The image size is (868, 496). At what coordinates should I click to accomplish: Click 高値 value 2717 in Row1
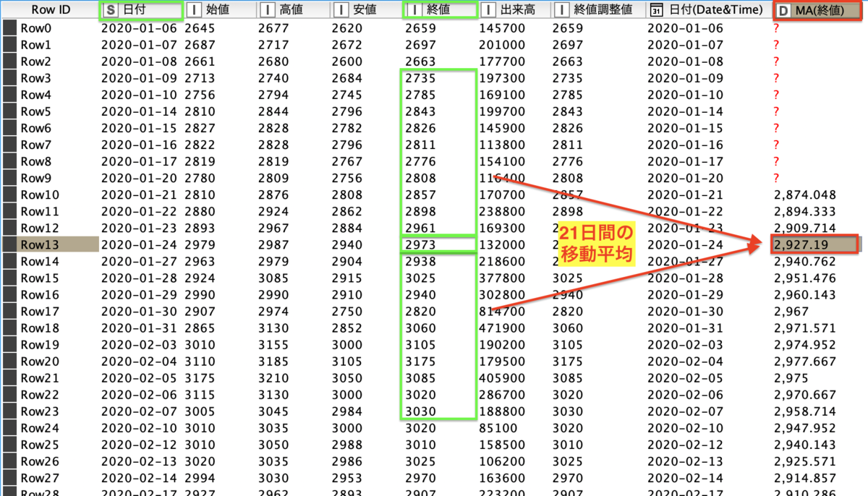(273, 45)
